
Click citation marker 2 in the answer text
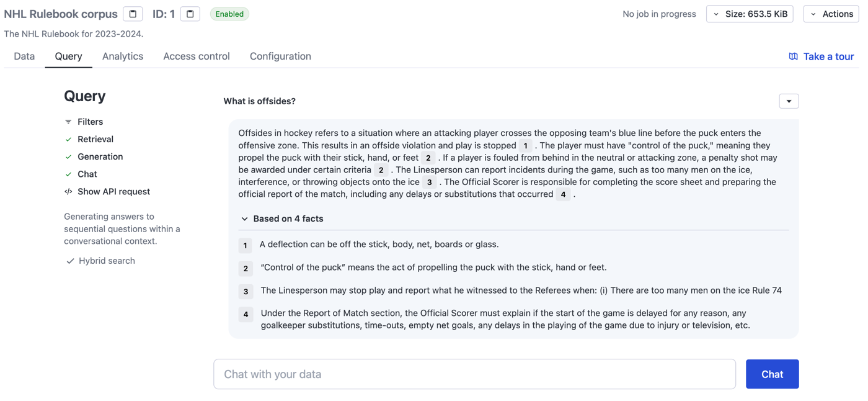coord(428,157)
